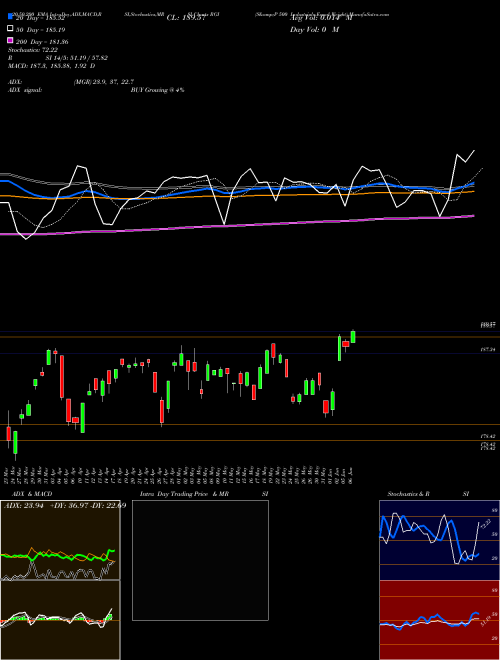
Task: Click the 'Avg Vol: 0.014 M' label
Action: point(321,18)
